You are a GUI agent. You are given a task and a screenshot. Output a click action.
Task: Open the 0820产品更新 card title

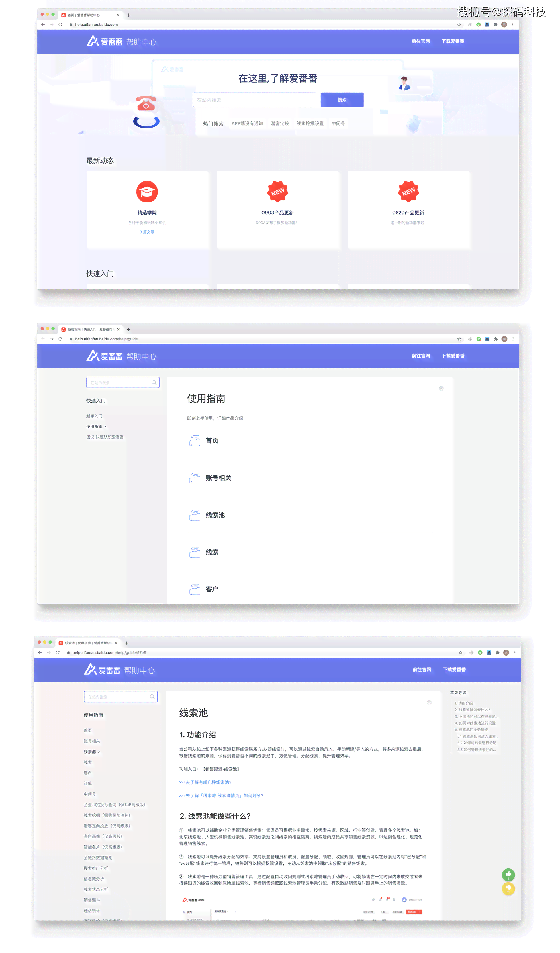click(408, 213)
